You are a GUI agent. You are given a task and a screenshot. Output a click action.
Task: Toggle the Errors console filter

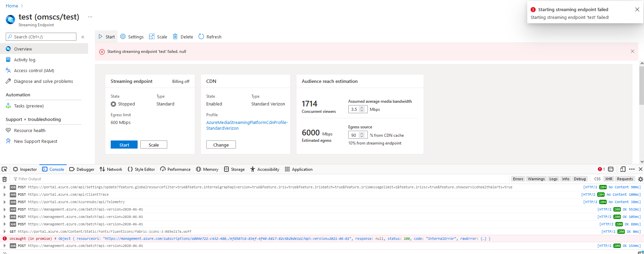pyautogui.click(x=518, y=179)
